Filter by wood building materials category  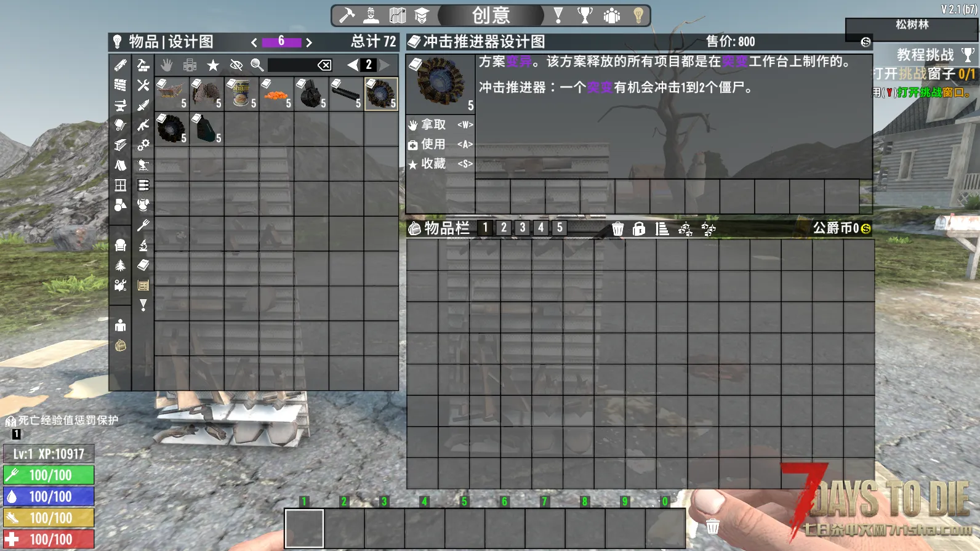tap(121, 65)
